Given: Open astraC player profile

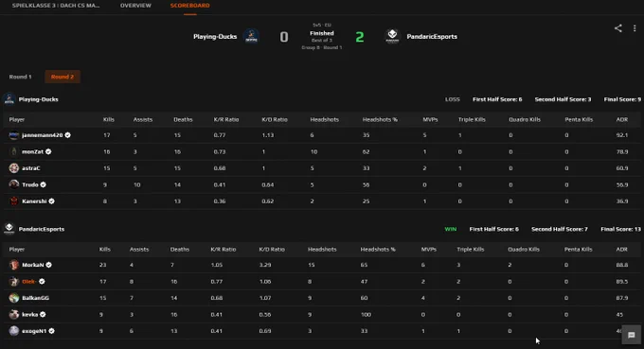Looking at the screenshot, I should coord(31,167).
